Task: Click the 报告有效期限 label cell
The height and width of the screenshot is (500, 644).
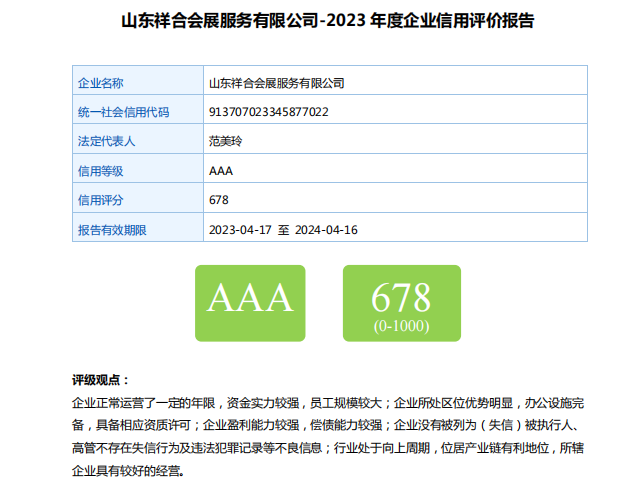Action: 138,227
